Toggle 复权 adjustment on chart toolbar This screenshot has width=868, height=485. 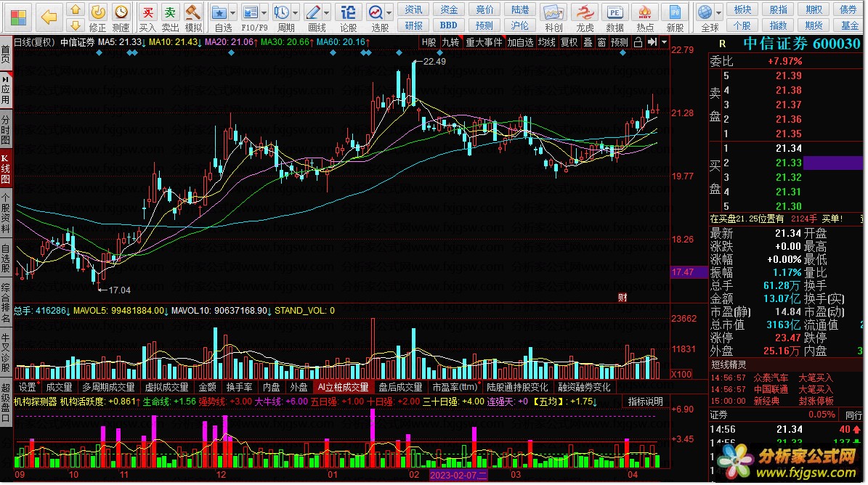pos(569,43)
